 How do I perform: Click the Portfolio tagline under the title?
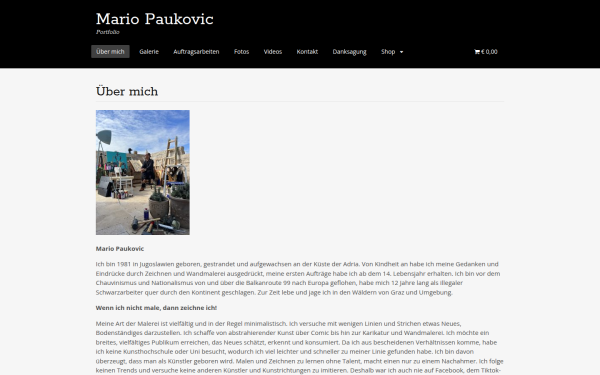(108, 32)
